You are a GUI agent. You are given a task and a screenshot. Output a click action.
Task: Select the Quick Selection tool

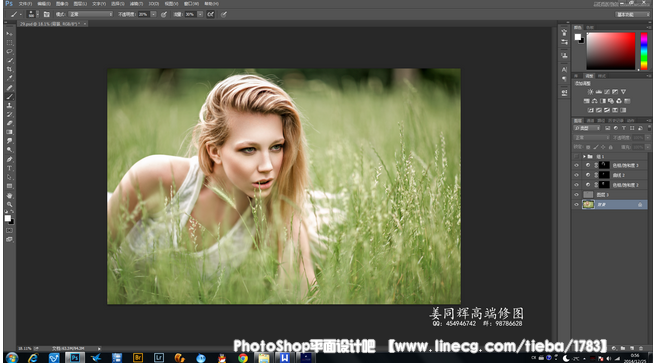coord(9,60)
